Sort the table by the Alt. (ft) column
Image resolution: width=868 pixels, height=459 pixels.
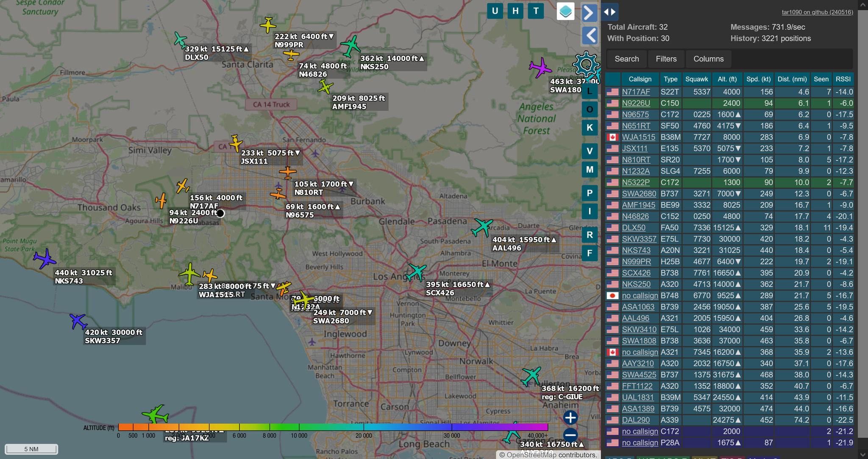click(x=727, y=79)
